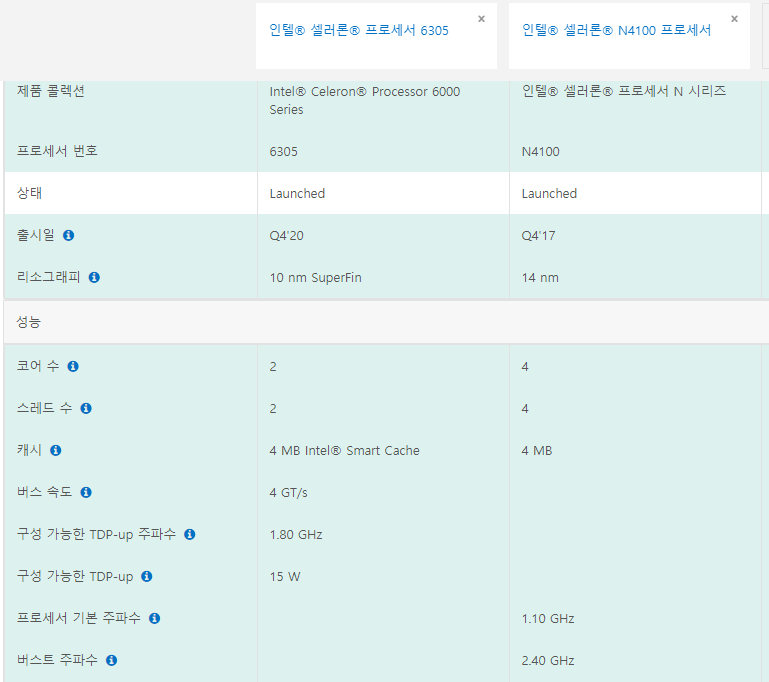The height and width of the screenshot is (682, 769).
Task: Click the '14 nm' lithography value
Action: tap(540, 278)
